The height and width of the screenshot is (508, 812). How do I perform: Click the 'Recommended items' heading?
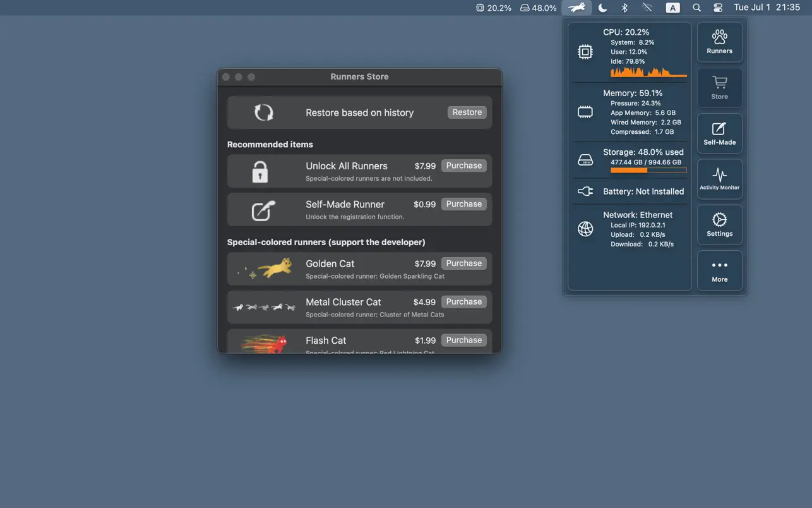[270, 145]
